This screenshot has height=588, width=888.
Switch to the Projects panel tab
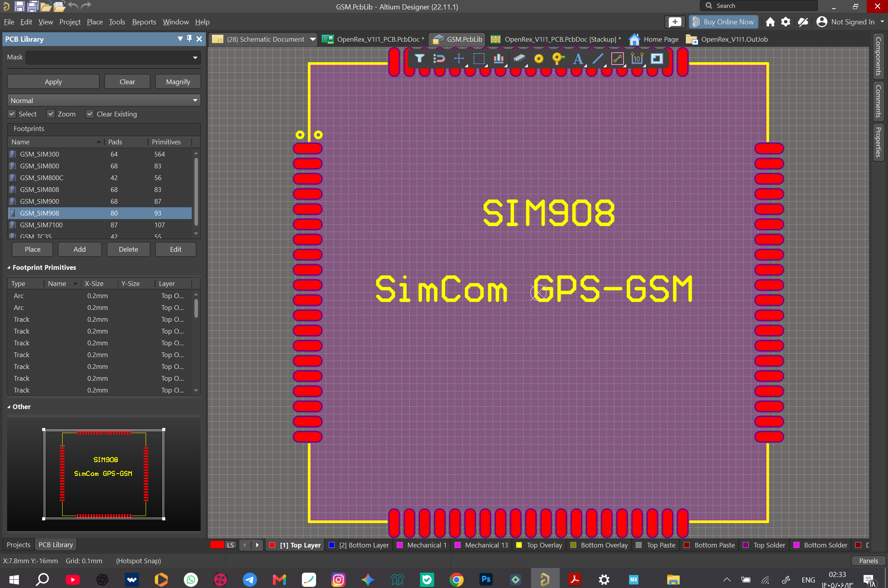click(x=18, y=545)
